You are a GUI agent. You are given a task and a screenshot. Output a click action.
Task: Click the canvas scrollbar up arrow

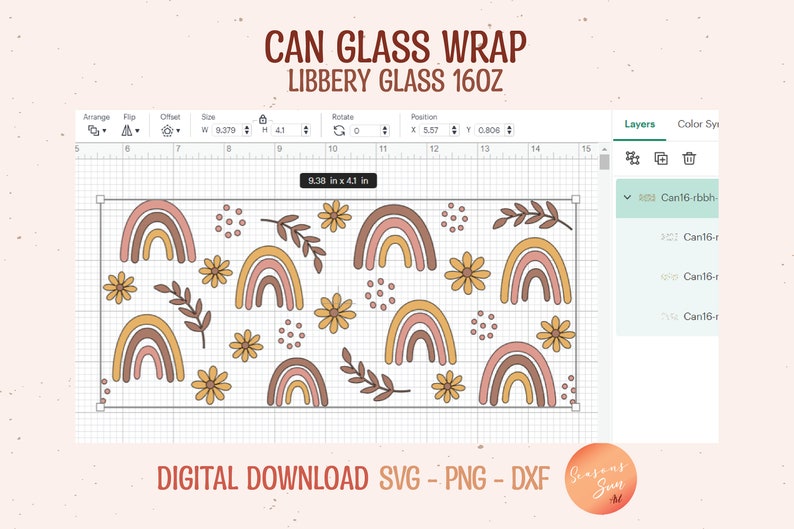(x=604, y=149)
